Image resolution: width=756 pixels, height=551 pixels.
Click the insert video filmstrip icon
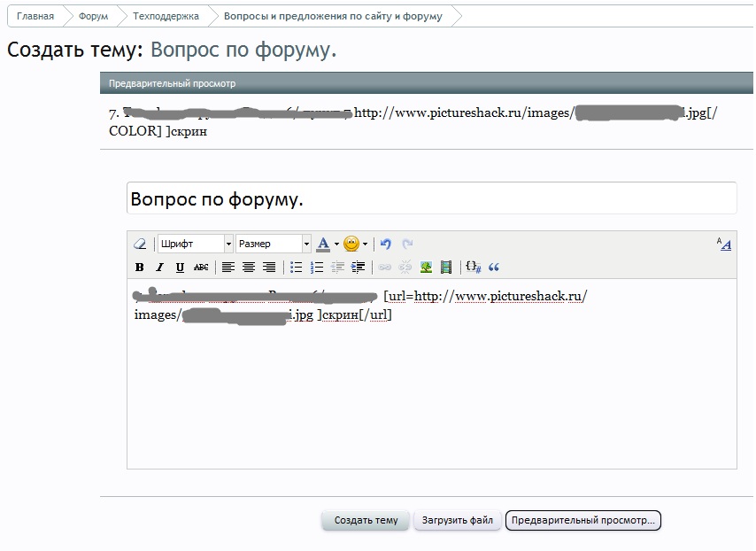pyautogui.click(x=446, y=267)
